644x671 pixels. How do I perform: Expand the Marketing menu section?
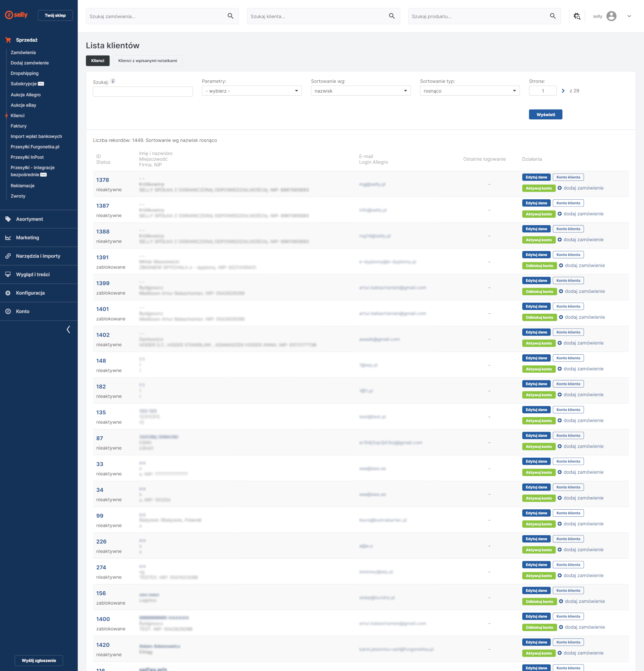click(39, 238)
